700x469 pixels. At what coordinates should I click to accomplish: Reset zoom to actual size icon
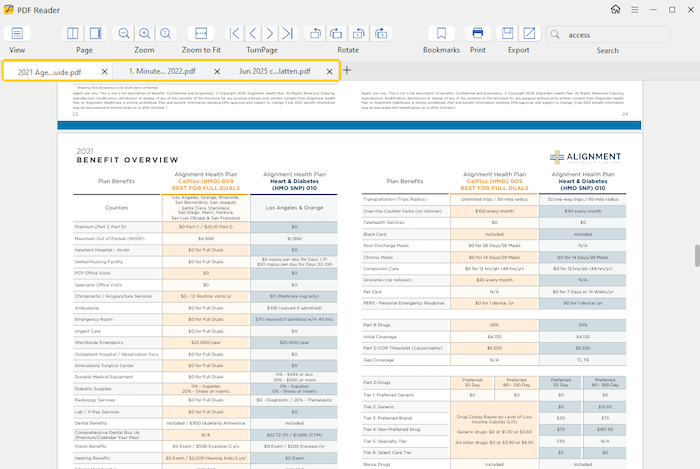coord(166,33)
